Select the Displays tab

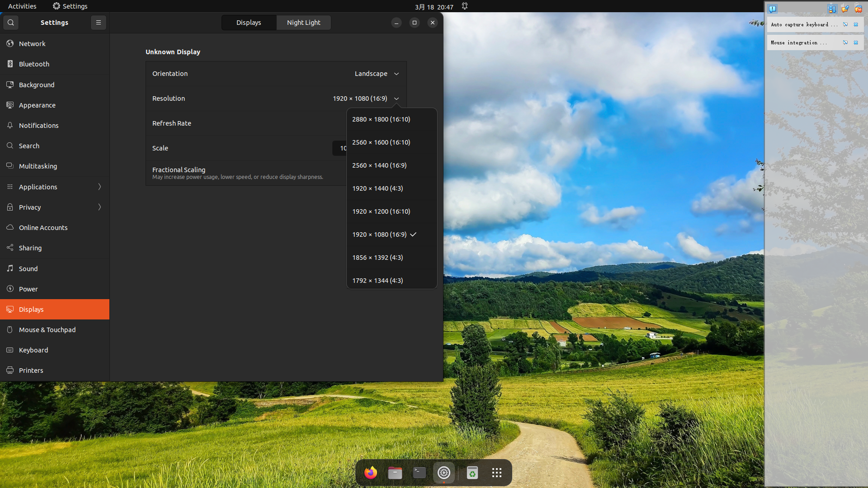point(249,23)
